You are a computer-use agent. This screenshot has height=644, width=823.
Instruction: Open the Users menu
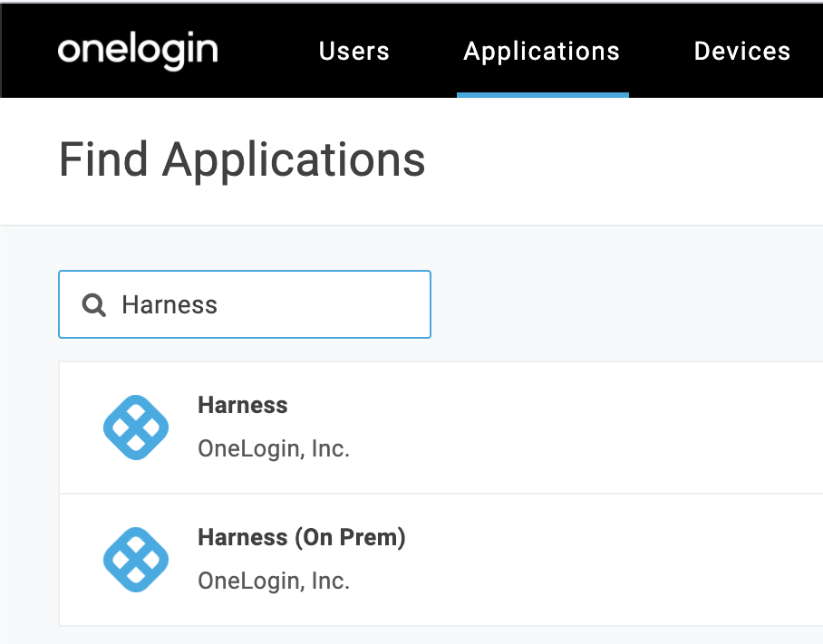pos(354,52)
